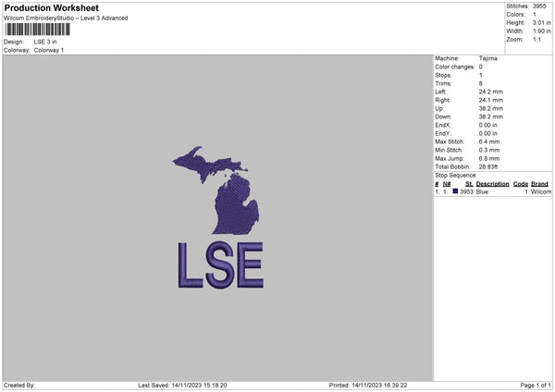The image size is (555, 392).
Task: Click the design name 'LSE 3 in'
Action: 45,42
